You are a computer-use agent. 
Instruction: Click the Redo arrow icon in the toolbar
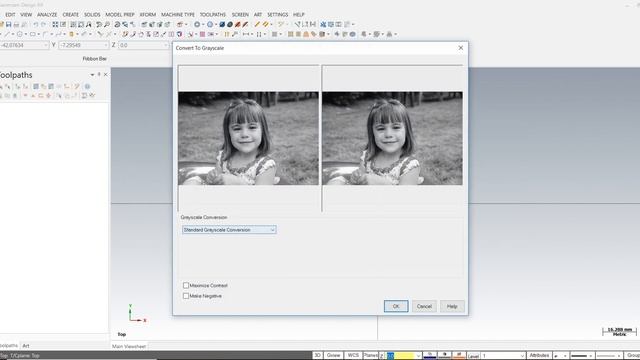tap(44, 24)
